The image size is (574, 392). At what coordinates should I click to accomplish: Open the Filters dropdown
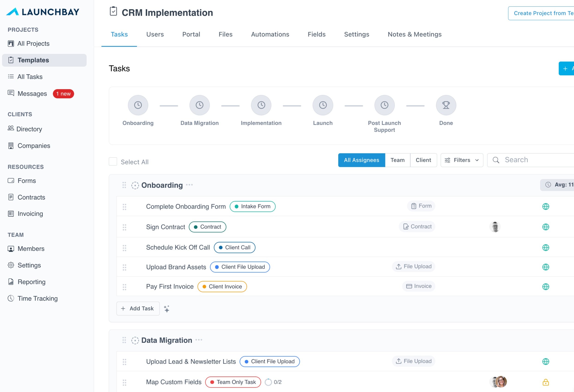point(461,160)
